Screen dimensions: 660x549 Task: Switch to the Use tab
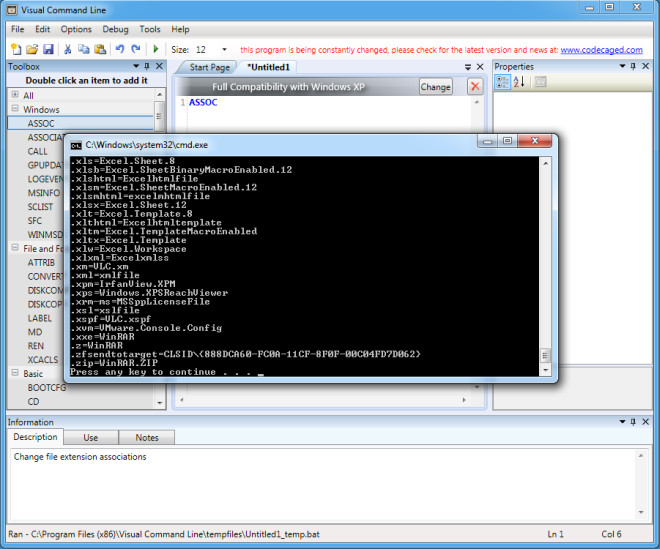coord(90,437)
